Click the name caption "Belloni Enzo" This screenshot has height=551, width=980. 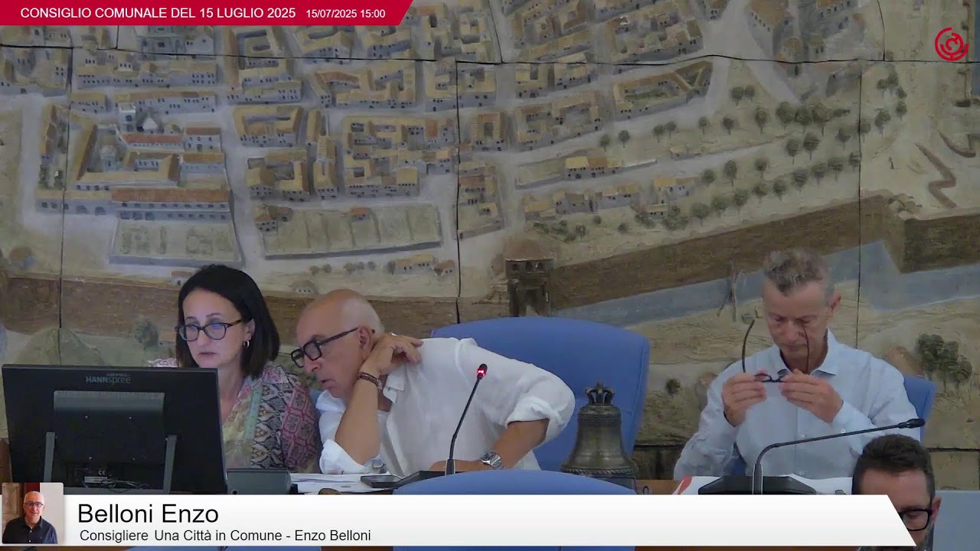148,514
